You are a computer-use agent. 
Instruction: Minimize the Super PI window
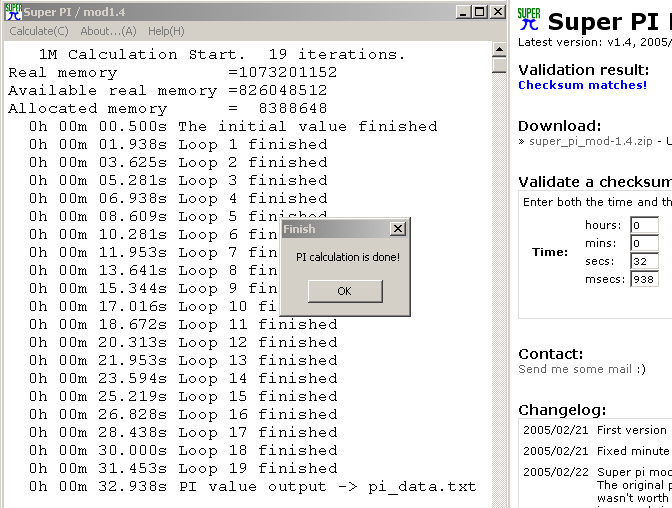point(462,12)
